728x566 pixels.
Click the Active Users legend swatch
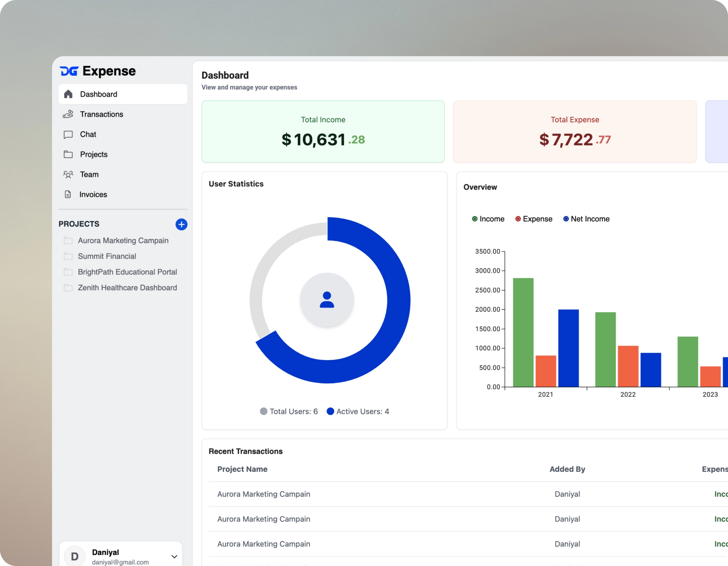330,411
